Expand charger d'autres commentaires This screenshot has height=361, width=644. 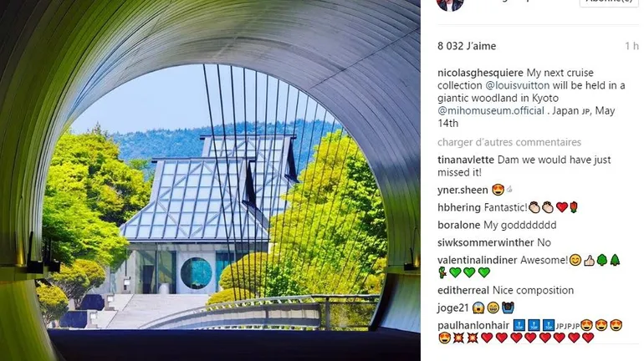point(509,142)
